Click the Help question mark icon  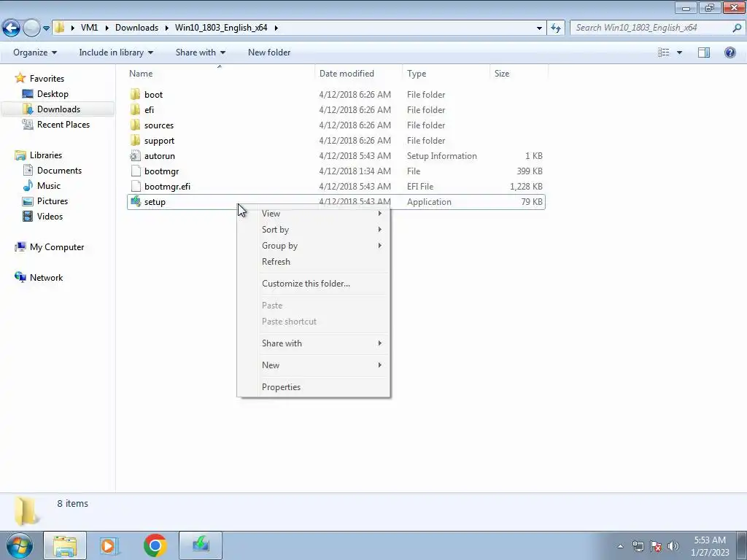click(x=729, y=52)
